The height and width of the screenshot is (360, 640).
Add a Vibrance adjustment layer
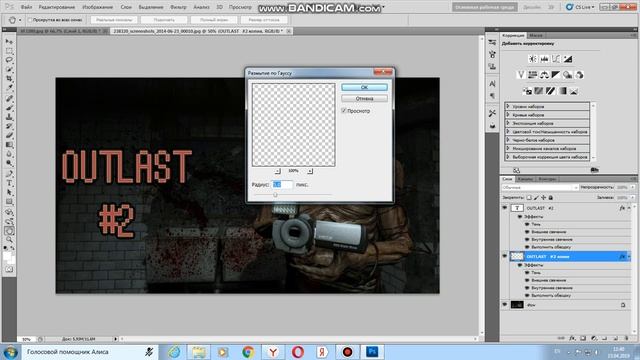(521, 75)
